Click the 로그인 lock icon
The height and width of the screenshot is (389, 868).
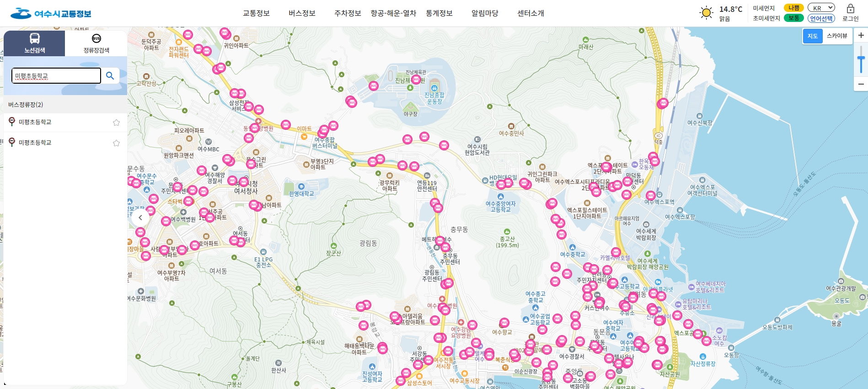[x=850, y=9]
